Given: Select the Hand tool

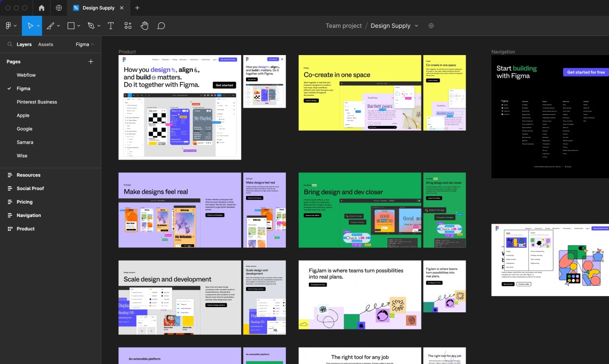Looking at the screenshot, I should pos(144,26).
